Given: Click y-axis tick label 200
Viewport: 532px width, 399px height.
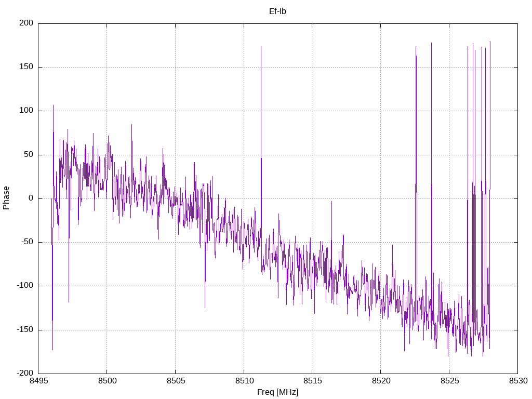Looking at the screenshot, I should tap(26, 23).
